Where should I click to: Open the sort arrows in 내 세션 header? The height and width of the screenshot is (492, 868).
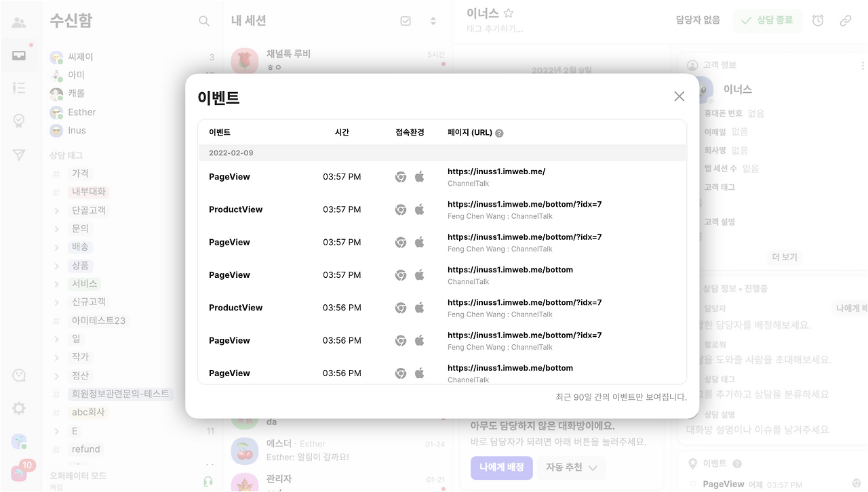[433, 21]
